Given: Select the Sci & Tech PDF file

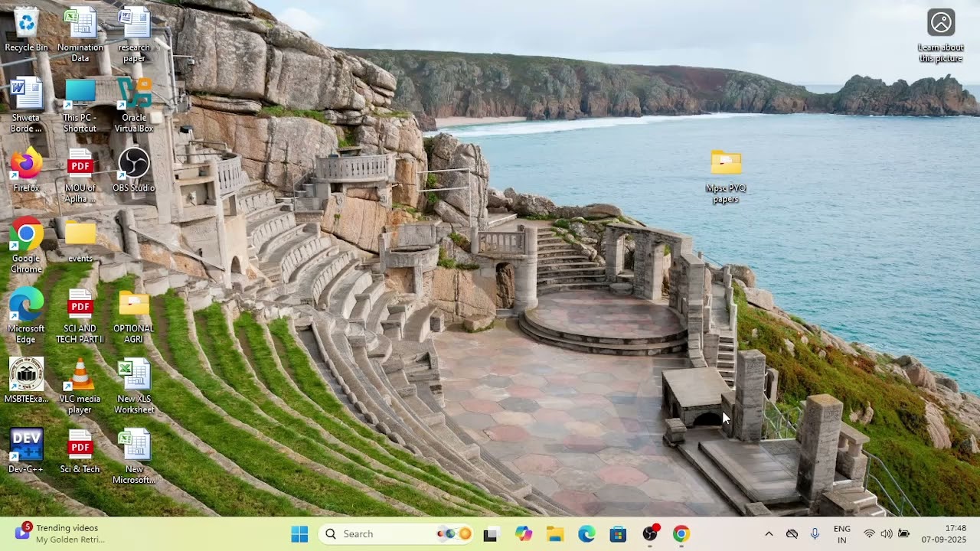Looking at the screenshot, I should point(80,451).
